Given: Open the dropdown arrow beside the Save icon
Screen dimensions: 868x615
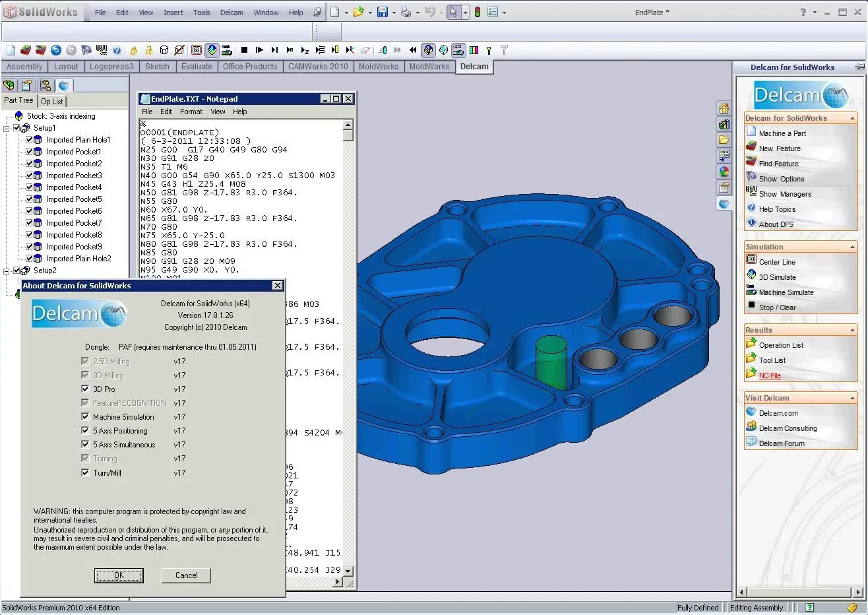Looking at the screenshot, I should coord(394,13).
